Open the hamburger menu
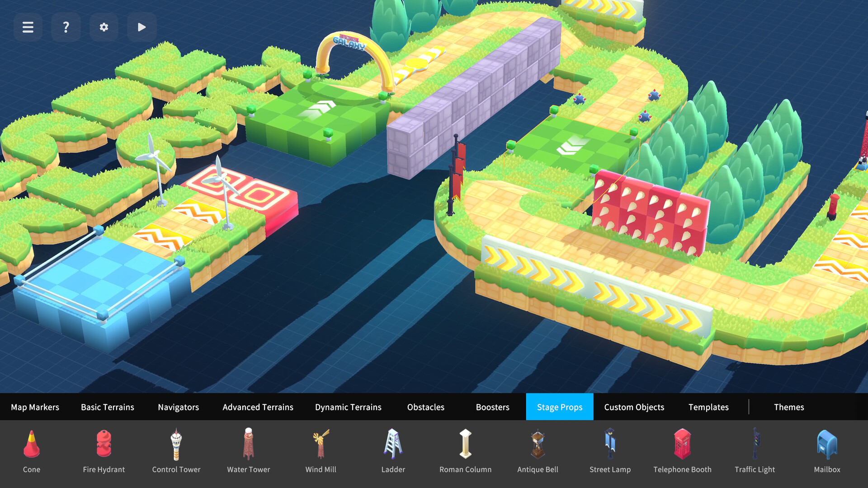This screenshot has height=488, width=868. tap(28, 27)
